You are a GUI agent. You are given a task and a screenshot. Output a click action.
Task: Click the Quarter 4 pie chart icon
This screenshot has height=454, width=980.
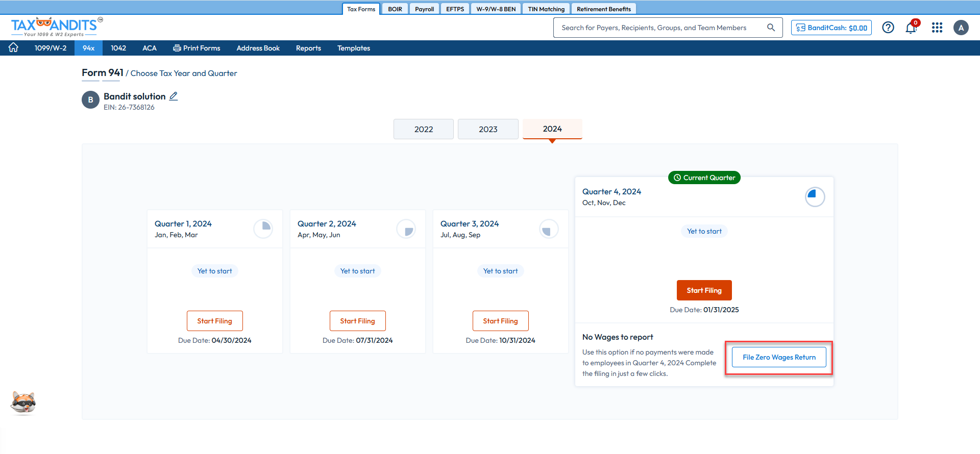(815, 197)
